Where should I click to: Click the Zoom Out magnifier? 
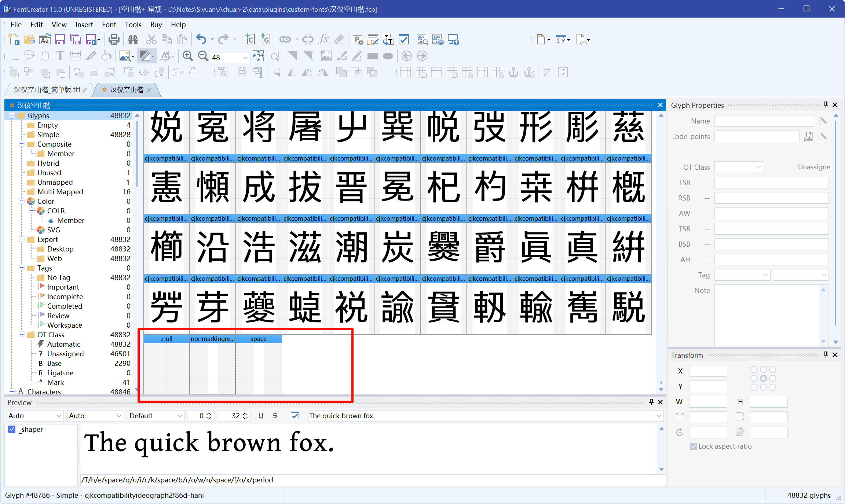203,56
